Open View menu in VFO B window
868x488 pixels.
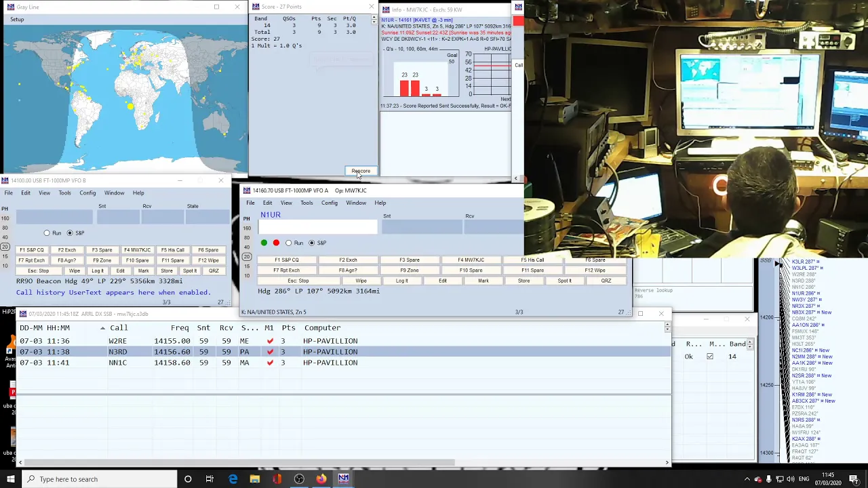(44, 193)
